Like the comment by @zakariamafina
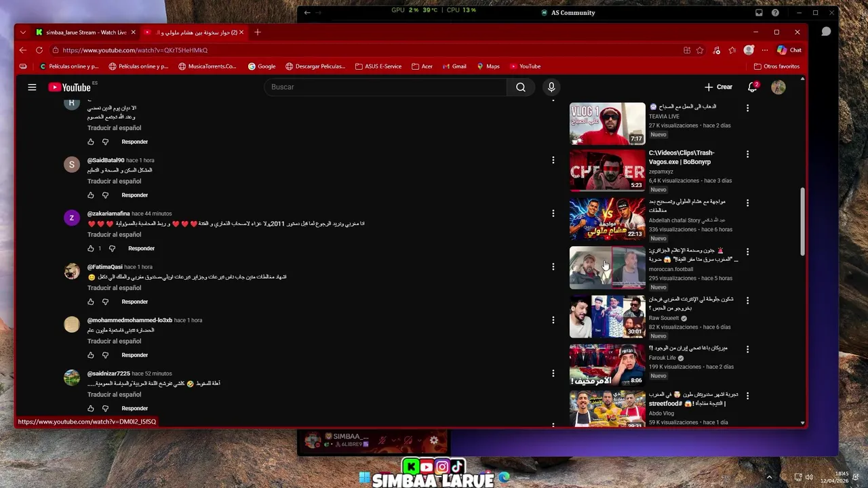Image resolution: width=868 pixels, height=488 pixels. click(x=91, y=249)
